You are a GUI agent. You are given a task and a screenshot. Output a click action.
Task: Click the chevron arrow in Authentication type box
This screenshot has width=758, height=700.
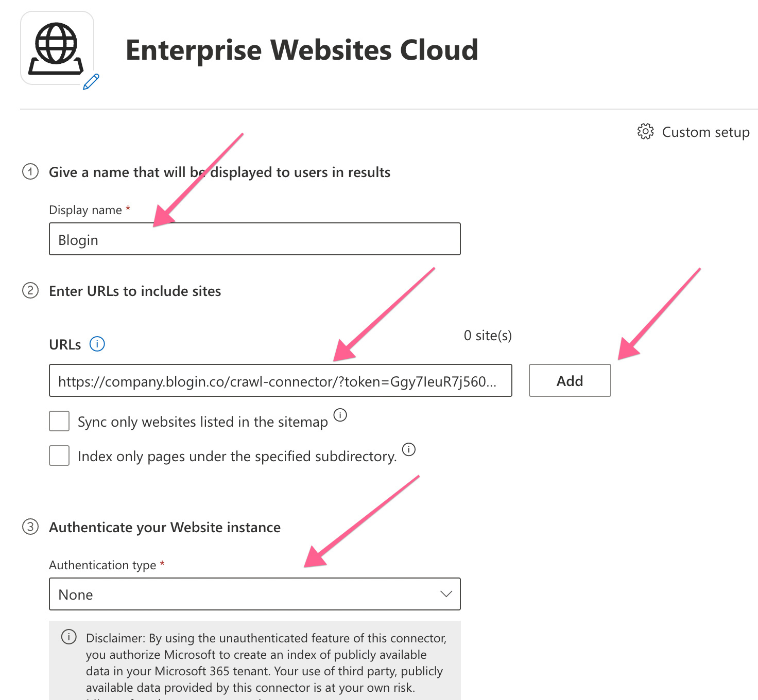pos(446,594)
